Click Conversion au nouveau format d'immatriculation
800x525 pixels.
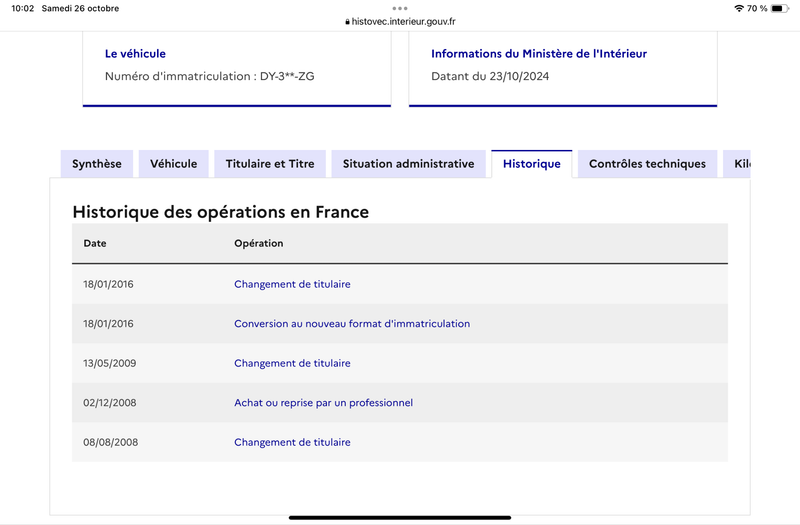(x=352, y=323)
